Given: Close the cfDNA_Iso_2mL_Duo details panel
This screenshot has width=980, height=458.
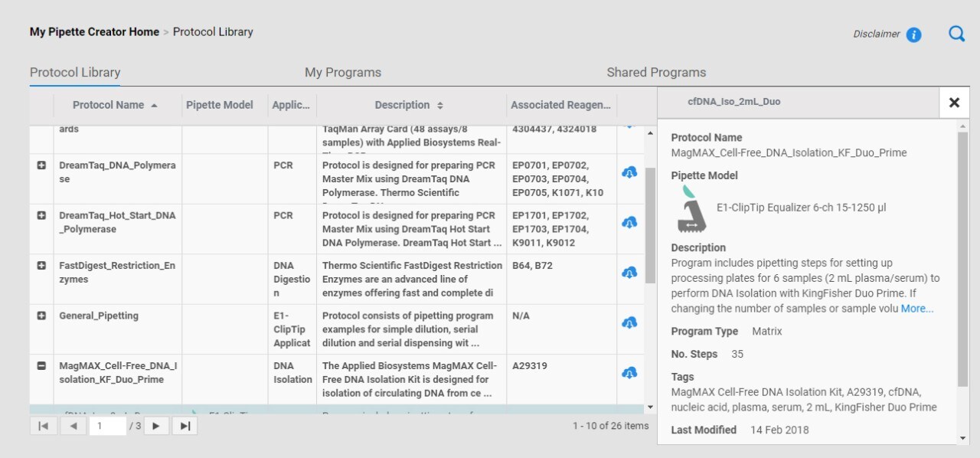Looking at the screenshot, I should [954, 103].
